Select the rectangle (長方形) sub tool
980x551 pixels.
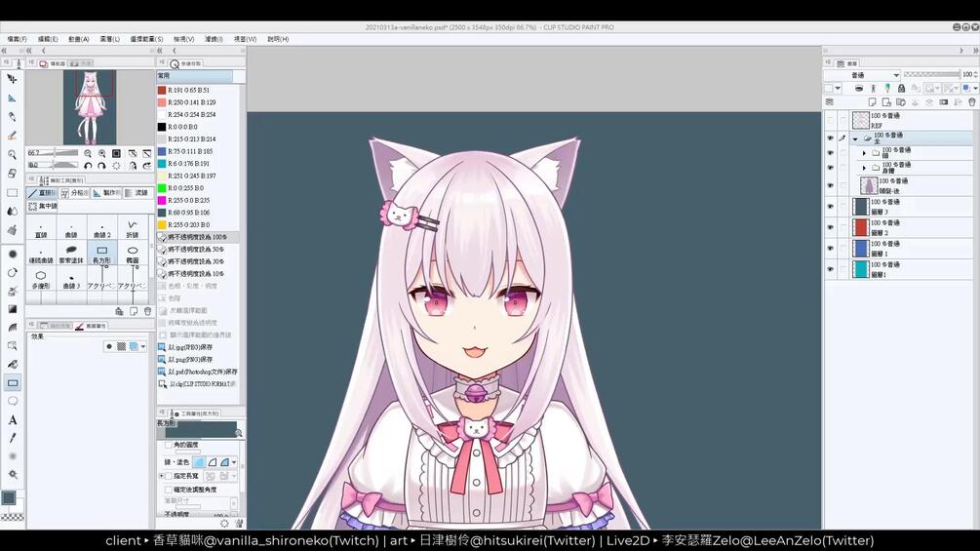coord(101,255)
